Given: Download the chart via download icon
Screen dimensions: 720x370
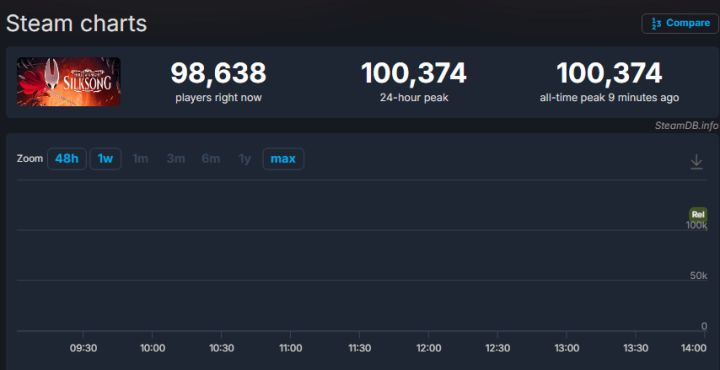Looking at the screenshot, I should click(x=697, y=162).
